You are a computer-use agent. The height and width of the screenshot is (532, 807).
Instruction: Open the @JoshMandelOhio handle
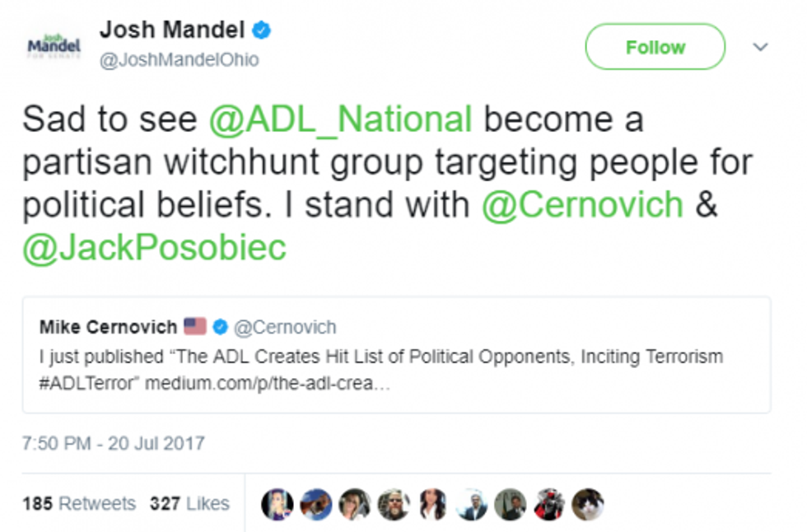pyautogui.click(x=179, y=60)
